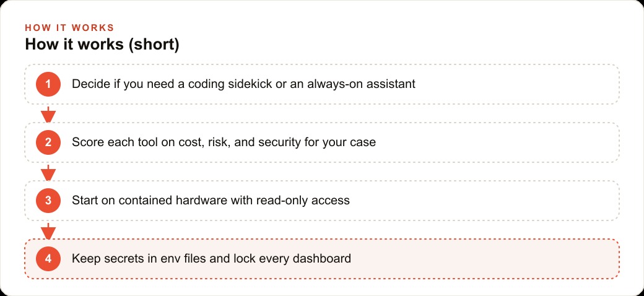Click the arrow between steps 1 and 2

48,114
